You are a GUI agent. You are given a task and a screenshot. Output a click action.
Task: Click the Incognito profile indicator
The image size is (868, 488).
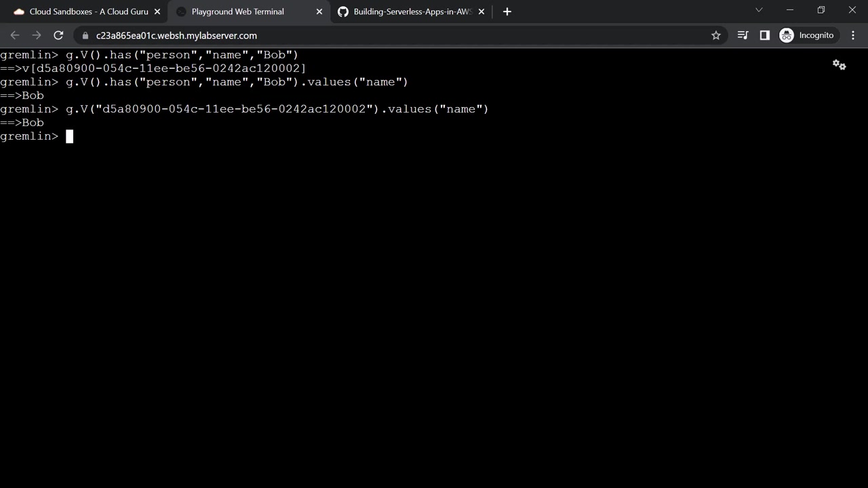point(807,35)
